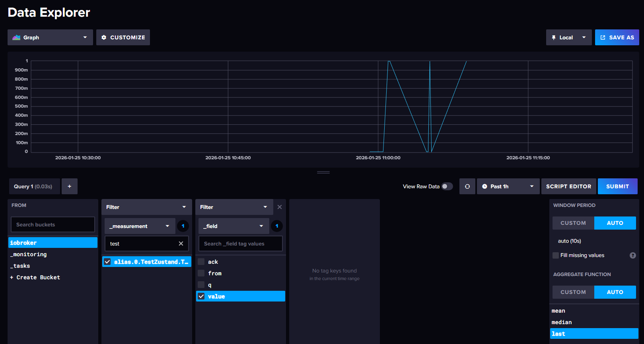Select the _tasks bucket

pyautogui.click(x=53, y=266)
